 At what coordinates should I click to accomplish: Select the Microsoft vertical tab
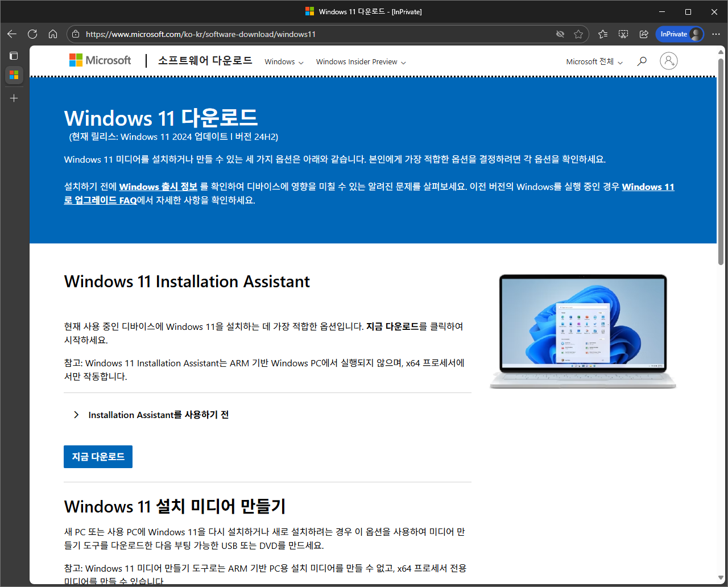(x=14, y=75)
